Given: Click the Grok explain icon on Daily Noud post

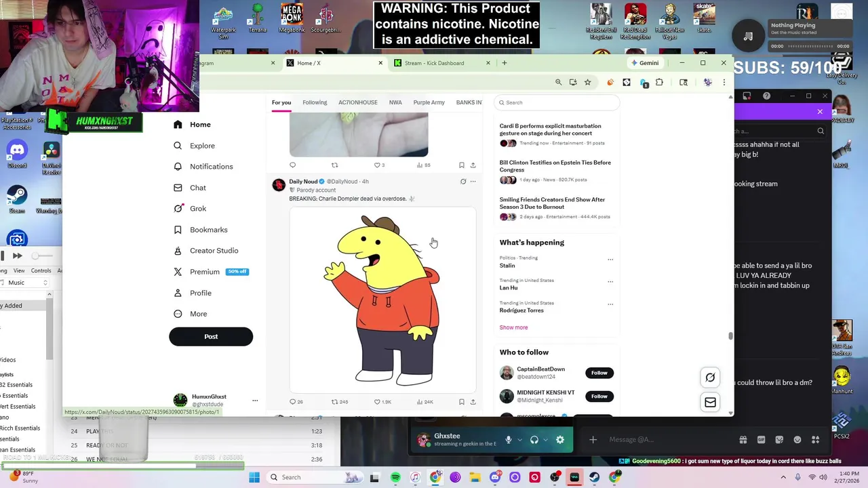Looking at the screenshot, I should click(x=463, y=182).
